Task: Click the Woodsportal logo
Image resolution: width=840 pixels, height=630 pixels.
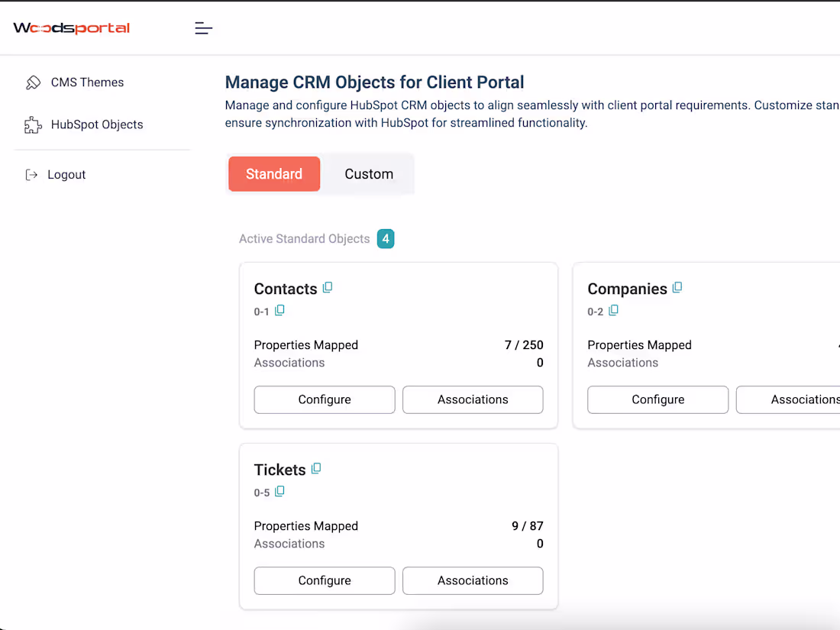Action: (x=71, y=27)
